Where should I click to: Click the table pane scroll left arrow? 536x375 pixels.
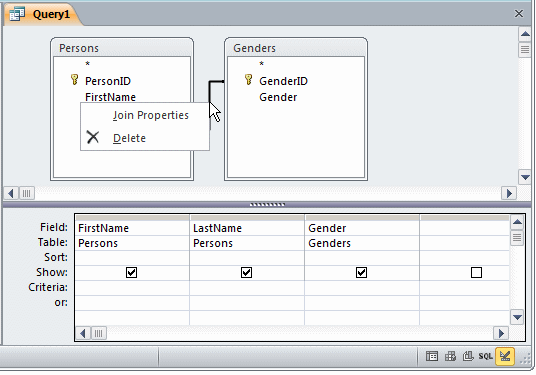(11, 193)
